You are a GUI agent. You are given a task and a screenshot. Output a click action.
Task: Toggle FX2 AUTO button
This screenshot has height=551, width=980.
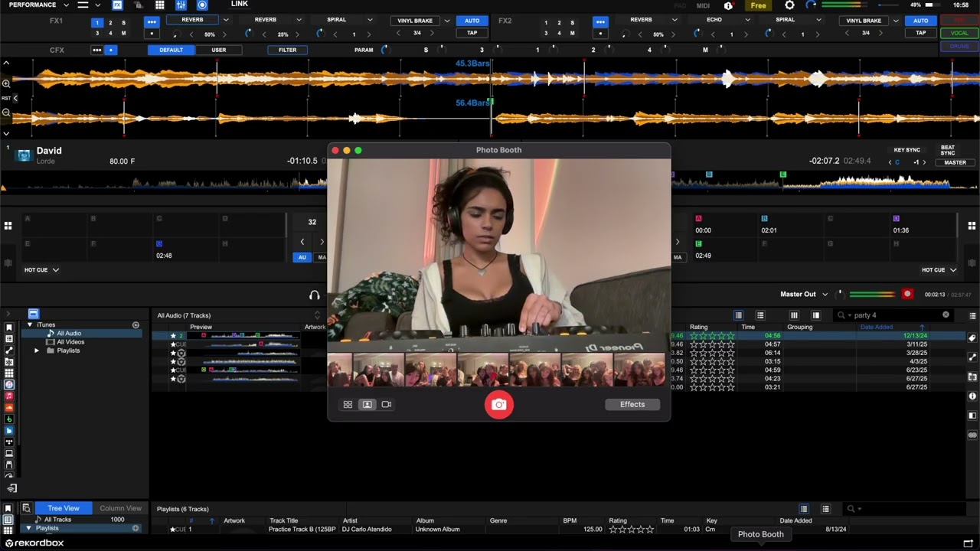(x=921, y=21)
